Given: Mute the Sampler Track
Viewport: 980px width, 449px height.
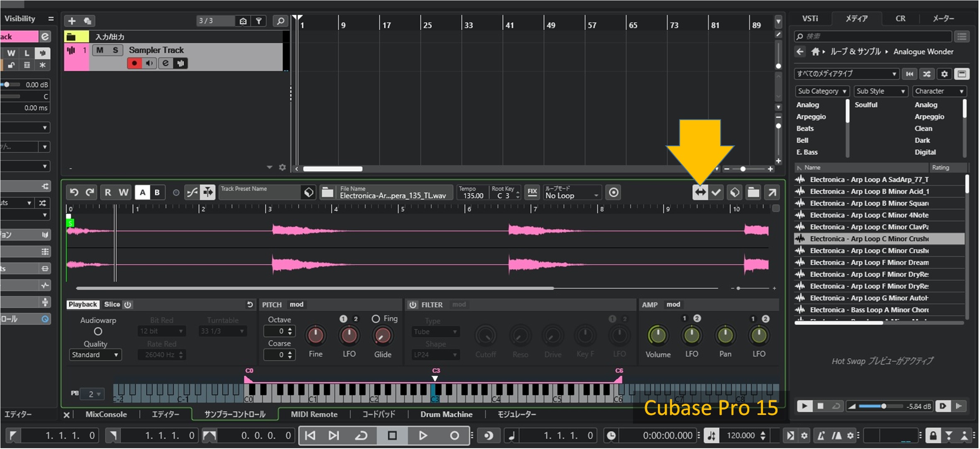Looking at the screenshot, I should (x=100, y=50).
